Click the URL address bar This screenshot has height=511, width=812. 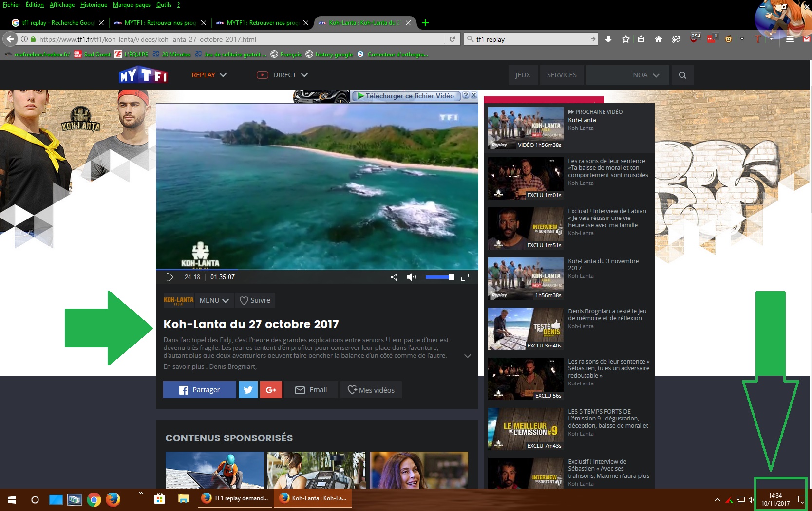coord(239,39)
